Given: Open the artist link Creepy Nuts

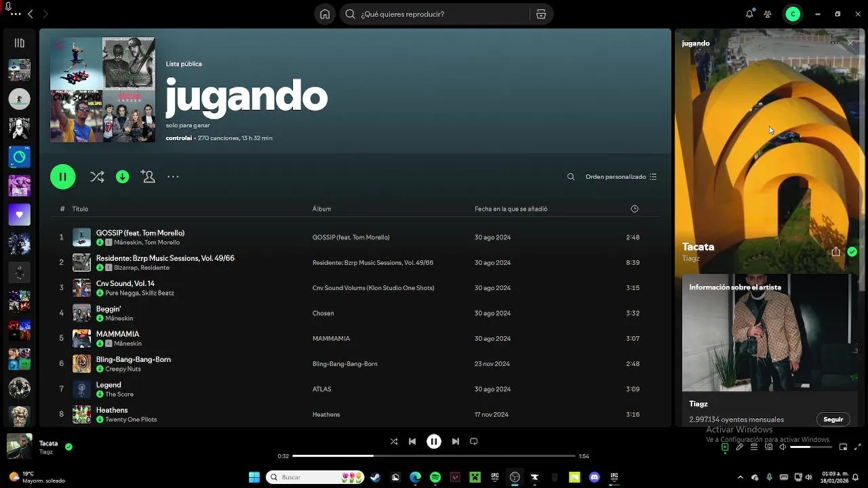Looking at the screenshot, I should (x=123, y=369).
